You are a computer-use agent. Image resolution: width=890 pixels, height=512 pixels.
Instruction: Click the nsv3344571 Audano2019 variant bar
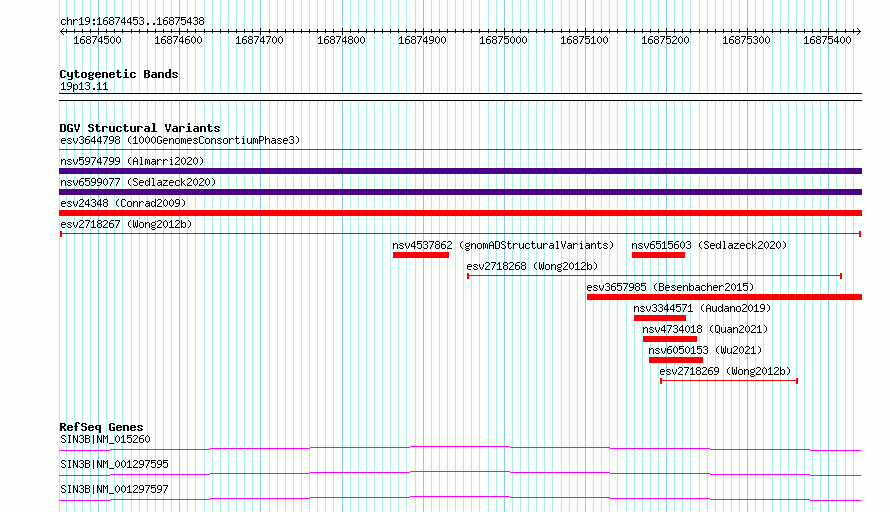tap(660, 318)
